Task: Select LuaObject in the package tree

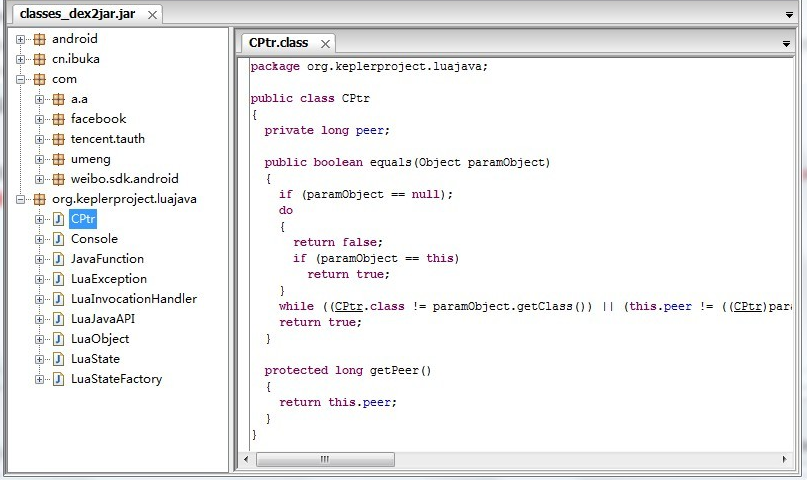Action: (x=100, y=339)
